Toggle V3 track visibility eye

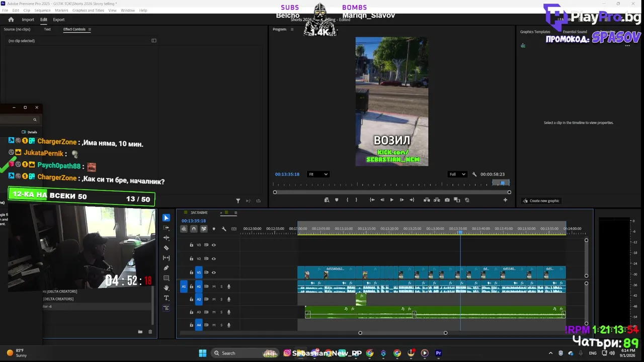[214, 245]
